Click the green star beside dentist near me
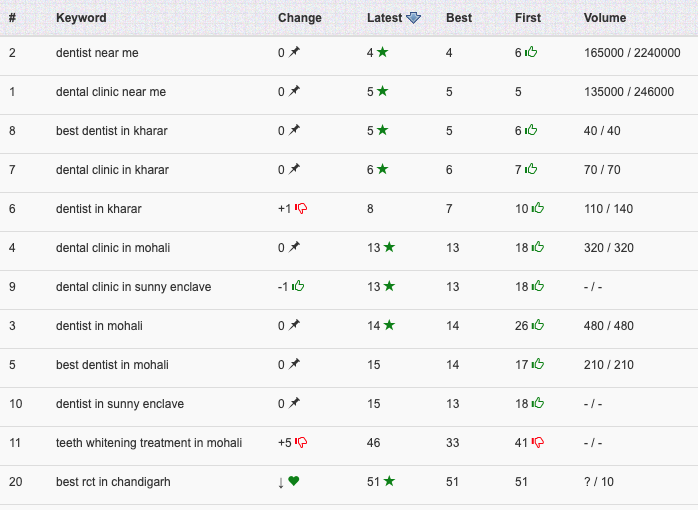 382,52
